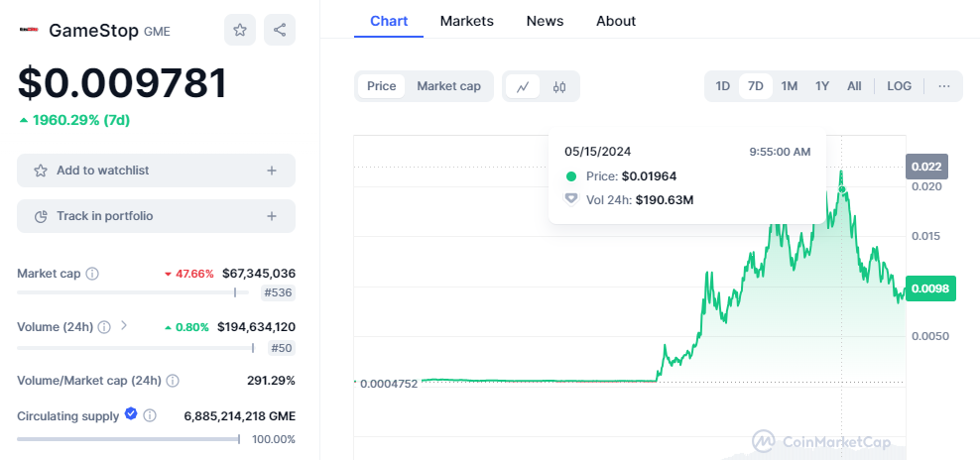
Task: Open the share icon button
Action: 280,30
